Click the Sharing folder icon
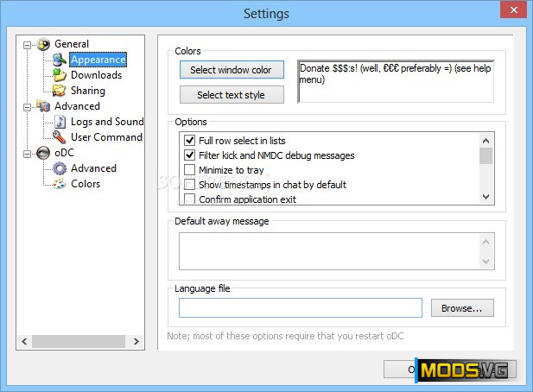This screenshot has height=392, width=533. click(60, 91)
